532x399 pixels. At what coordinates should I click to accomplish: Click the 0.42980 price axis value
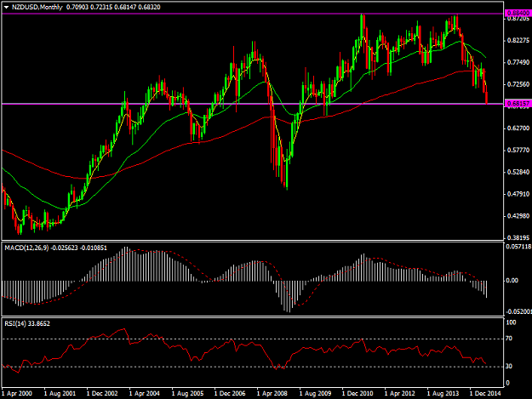518,216
